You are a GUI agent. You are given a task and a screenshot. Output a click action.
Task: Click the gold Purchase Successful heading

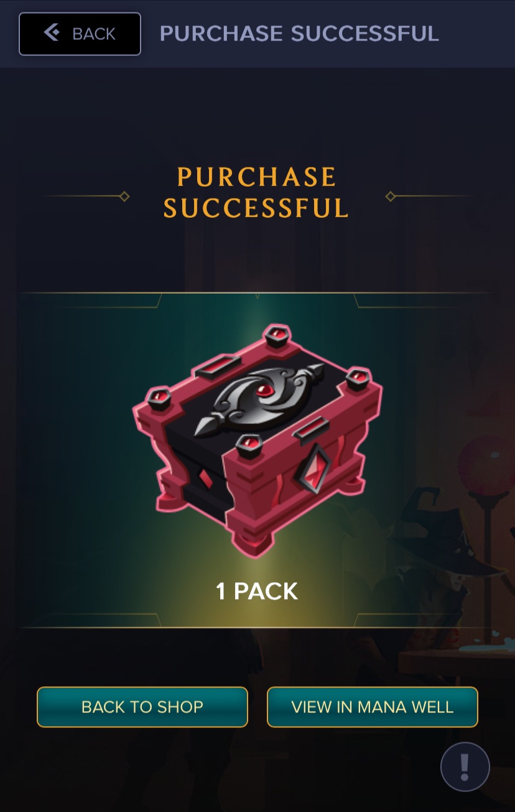click(x=256, y=193)
